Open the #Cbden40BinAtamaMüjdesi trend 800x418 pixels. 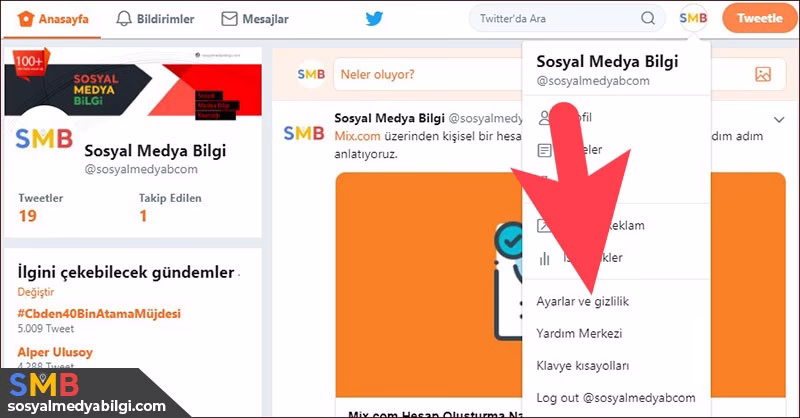pos(99,313)
